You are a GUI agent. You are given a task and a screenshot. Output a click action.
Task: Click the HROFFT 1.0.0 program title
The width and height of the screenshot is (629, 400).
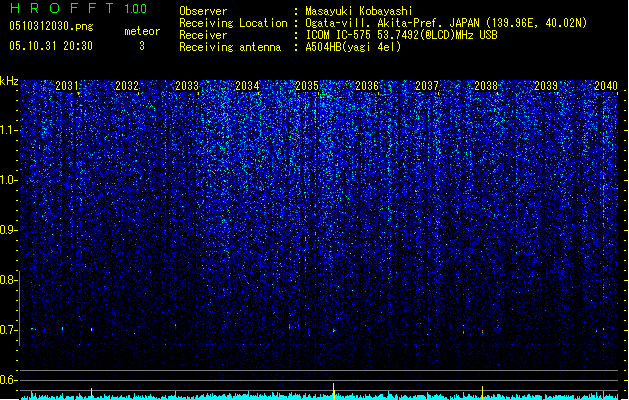(78, 8)
